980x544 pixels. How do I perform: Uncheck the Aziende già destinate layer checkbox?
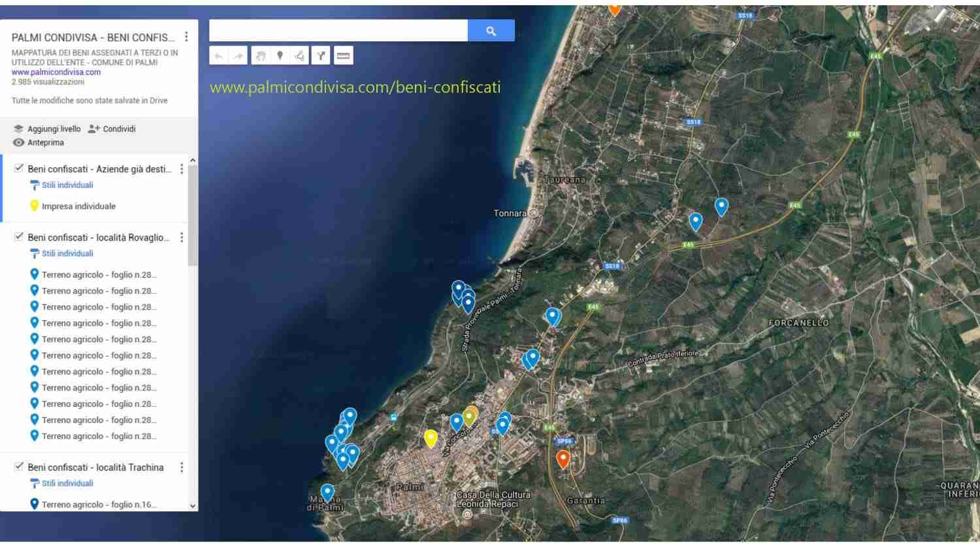19,168
